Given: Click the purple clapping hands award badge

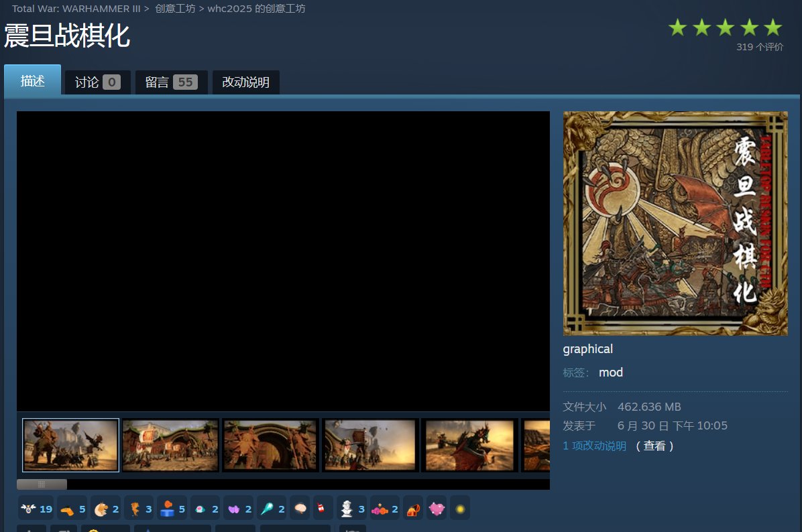Looking at the screenshot, I should [239, 509].
